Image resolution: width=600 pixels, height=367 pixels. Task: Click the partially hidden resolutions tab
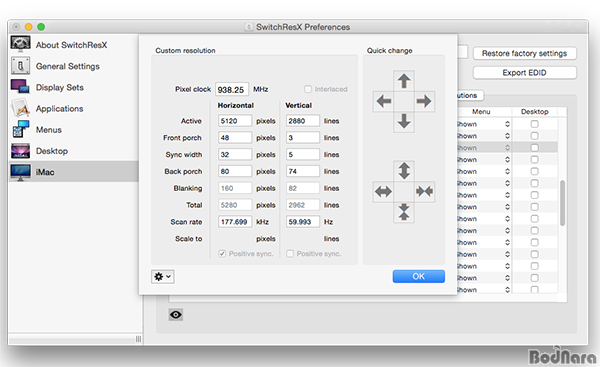click(x=470, y=95)
